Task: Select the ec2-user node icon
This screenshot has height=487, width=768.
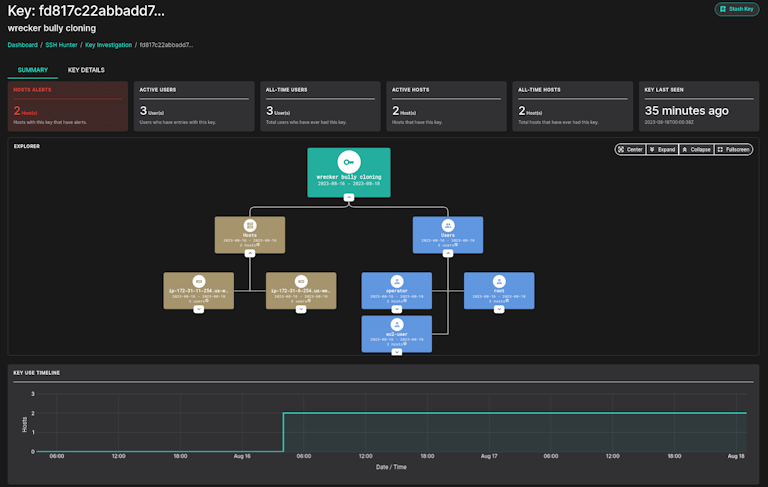Action: pyautogui.click(x=397, y=326)
